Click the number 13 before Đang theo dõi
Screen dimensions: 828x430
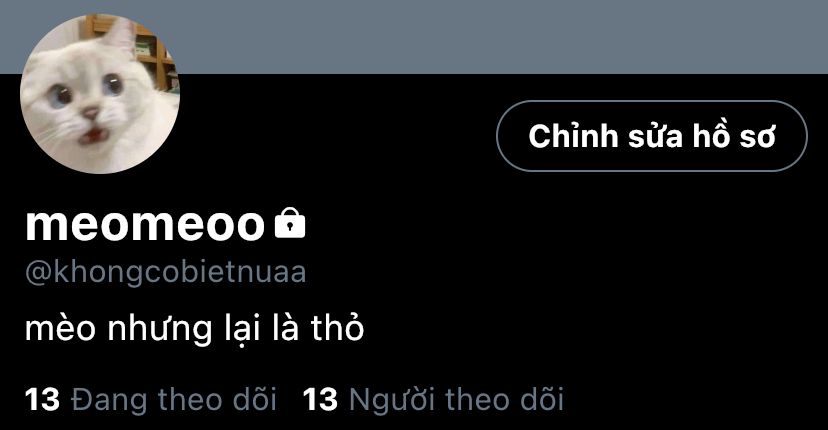[42, 399]
